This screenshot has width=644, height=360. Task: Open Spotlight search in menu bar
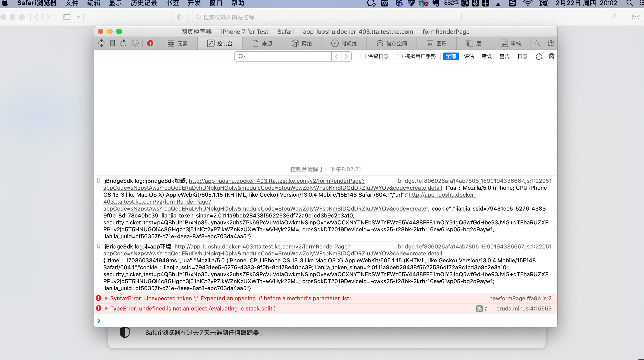(x=629, y=3)
